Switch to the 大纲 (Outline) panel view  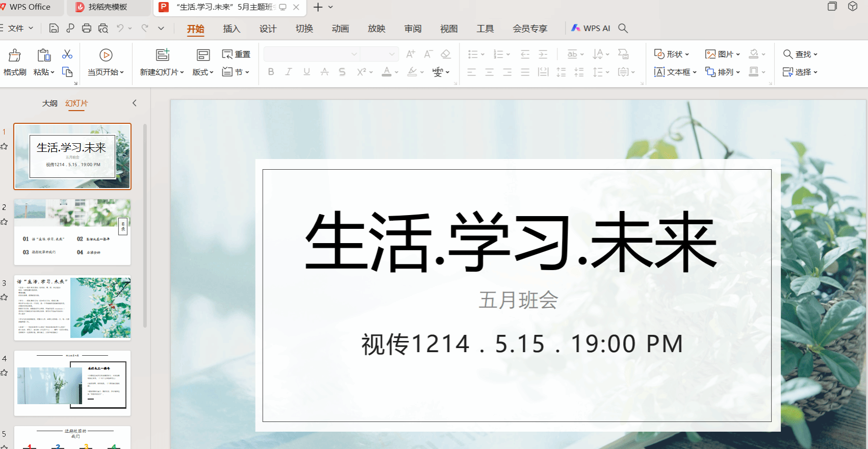click(x=49, y=103)
